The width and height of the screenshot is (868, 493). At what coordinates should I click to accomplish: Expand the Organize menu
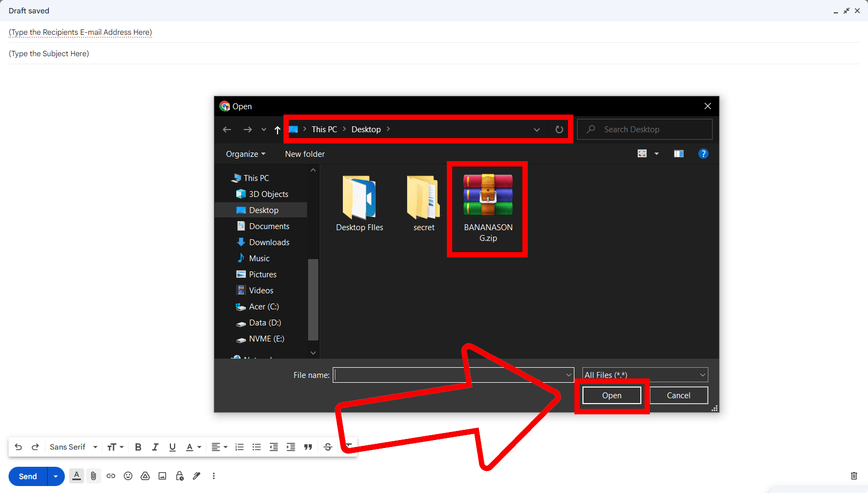(x=244, y=154)
